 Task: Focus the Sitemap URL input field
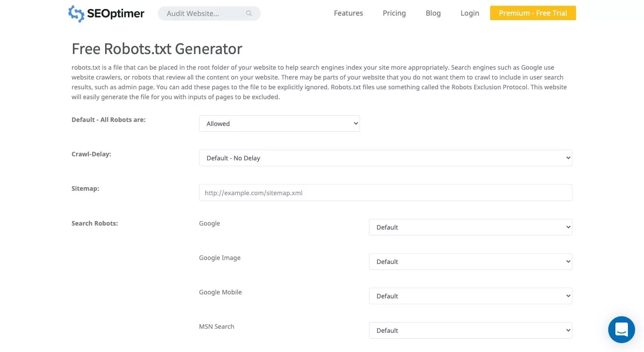[x=386, y=193]
